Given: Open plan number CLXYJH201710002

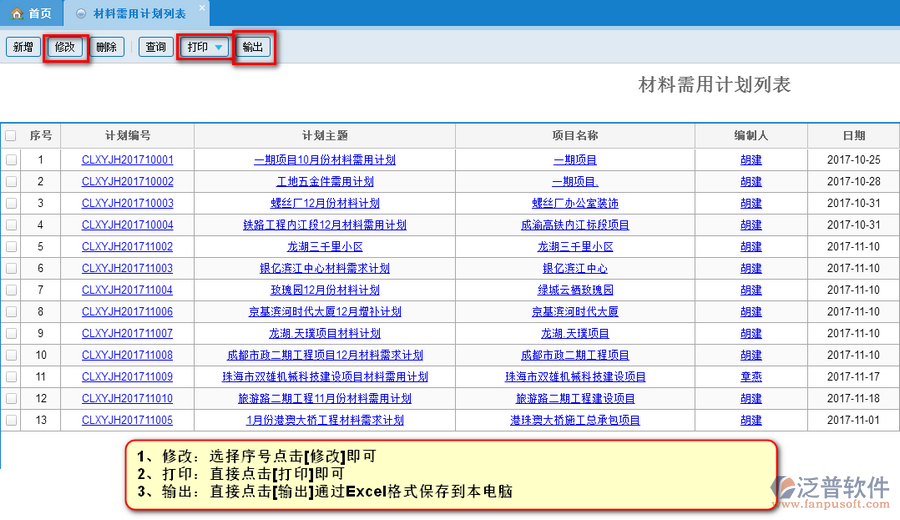Looking at the screenshot, I should tap(127, 181).
